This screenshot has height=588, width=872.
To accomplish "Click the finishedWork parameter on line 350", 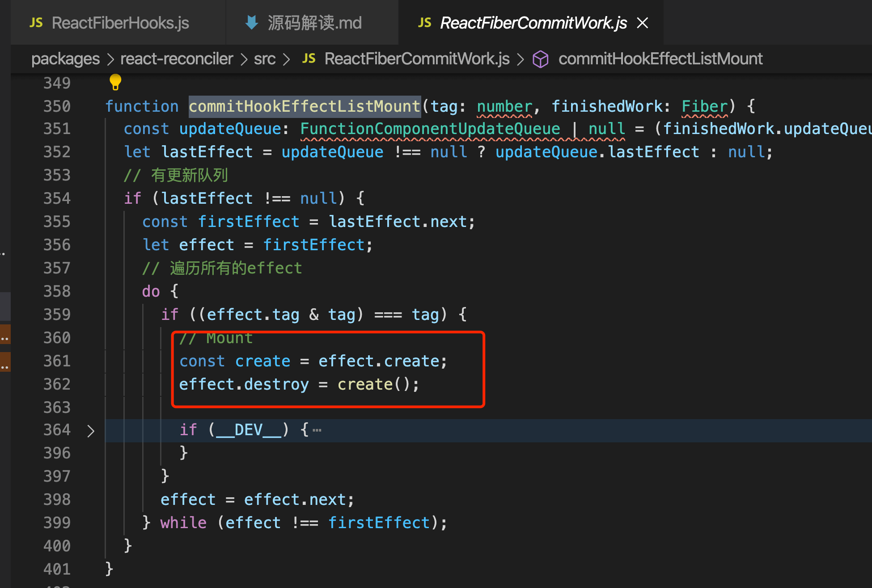I will coord(607,106).
